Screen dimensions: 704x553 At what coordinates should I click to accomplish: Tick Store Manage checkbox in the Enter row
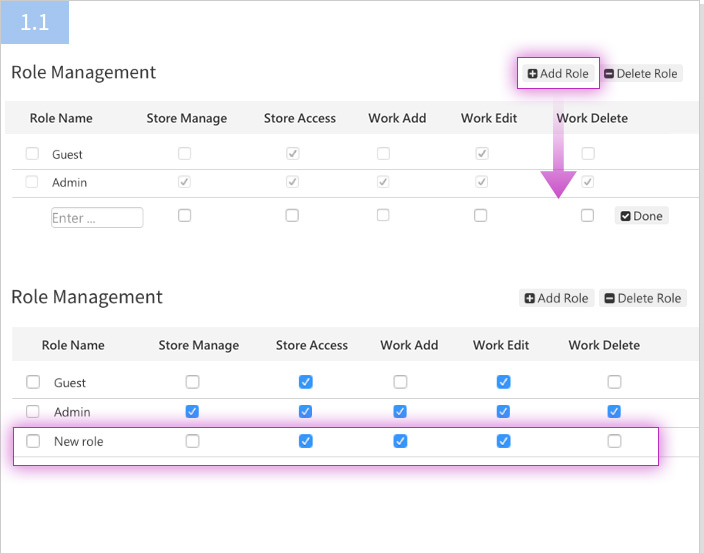pos(184,215)
